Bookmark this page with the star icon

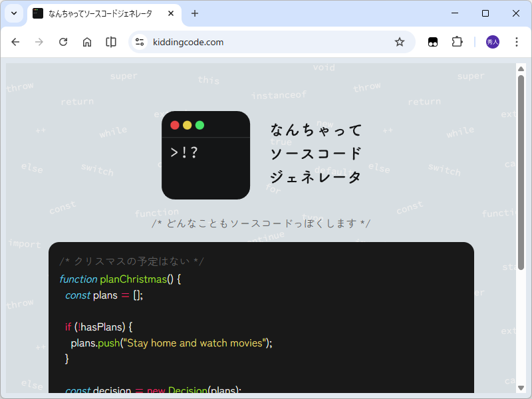tap(399, 41)
